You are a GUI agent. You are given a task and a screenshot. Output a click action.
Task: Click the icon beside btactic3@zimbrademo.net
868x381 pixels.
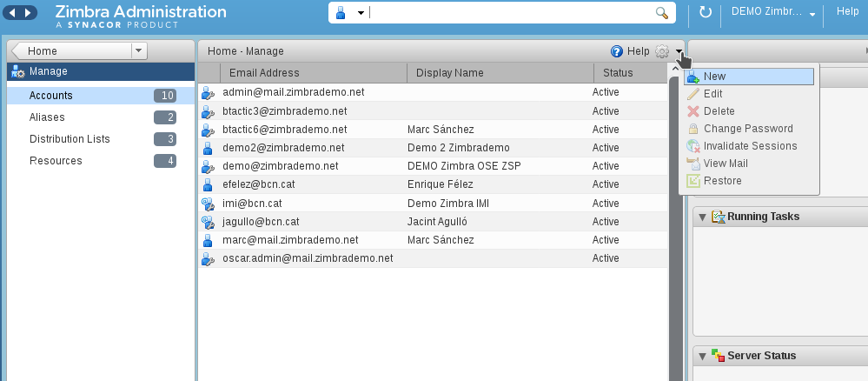click(x=208, y=111)
